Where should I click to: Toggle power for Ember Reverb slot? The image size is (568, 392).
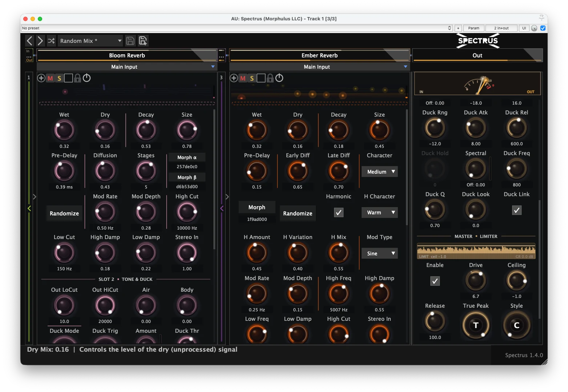point(279,78)
